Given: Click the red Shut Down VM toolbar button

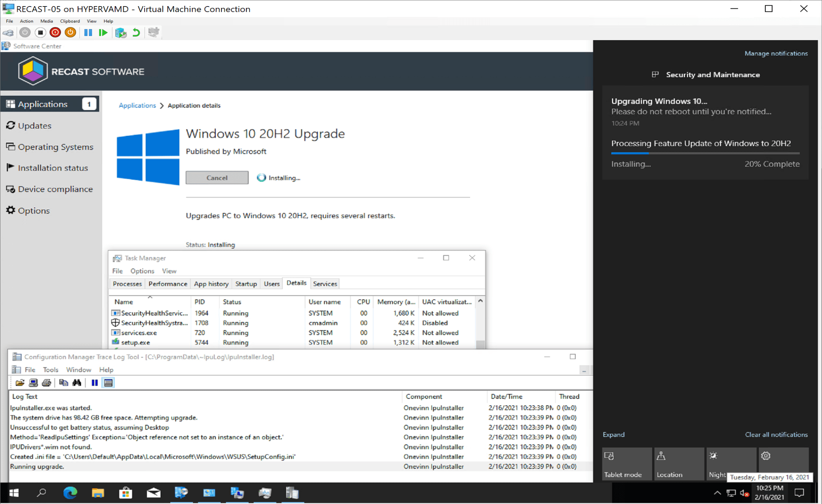Looking at the screenshot, I should (x=55, y=33).
